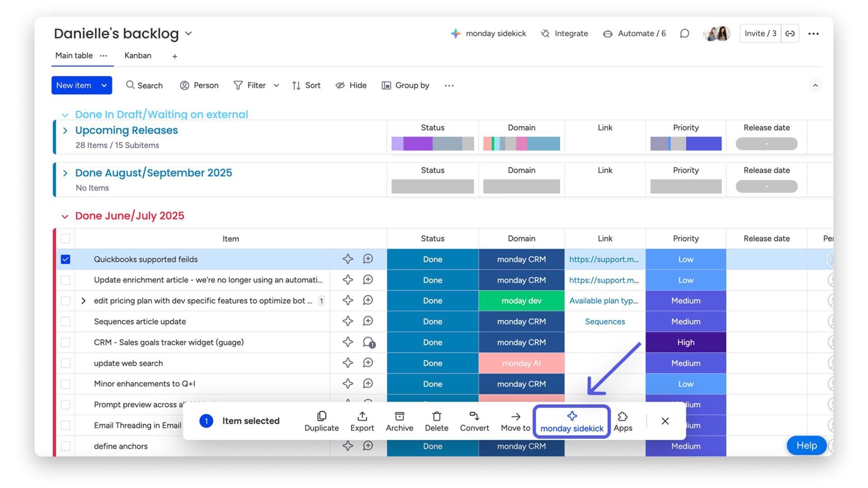The image size is (868, 488).
Task: Open Main table tab options ellipsis
Action: coord(104,56)
